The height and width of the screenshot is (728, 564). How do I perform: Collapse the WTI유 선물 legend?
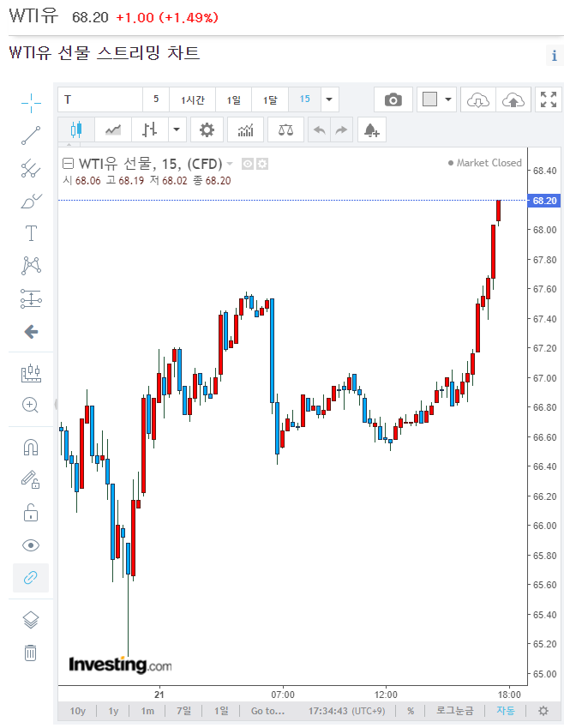tap(68, 164)
